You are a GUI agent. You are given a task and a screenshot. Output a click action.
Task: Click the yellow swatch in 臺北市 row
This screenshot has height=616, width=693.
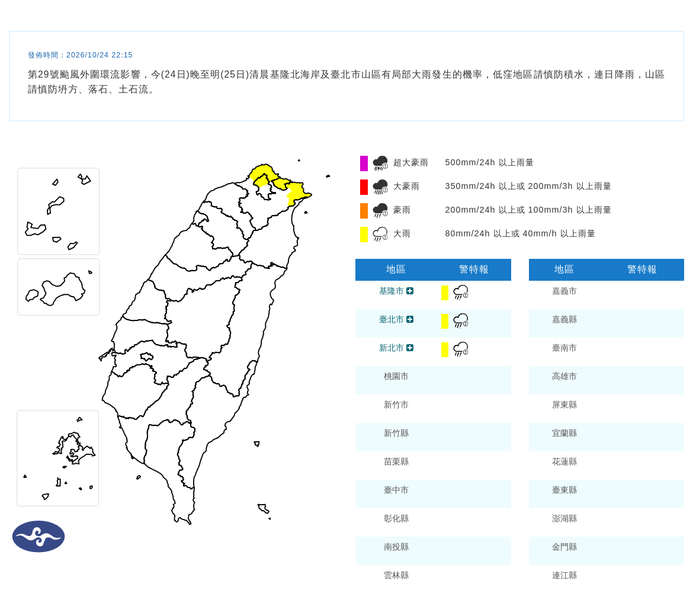[x=445, y=321]
